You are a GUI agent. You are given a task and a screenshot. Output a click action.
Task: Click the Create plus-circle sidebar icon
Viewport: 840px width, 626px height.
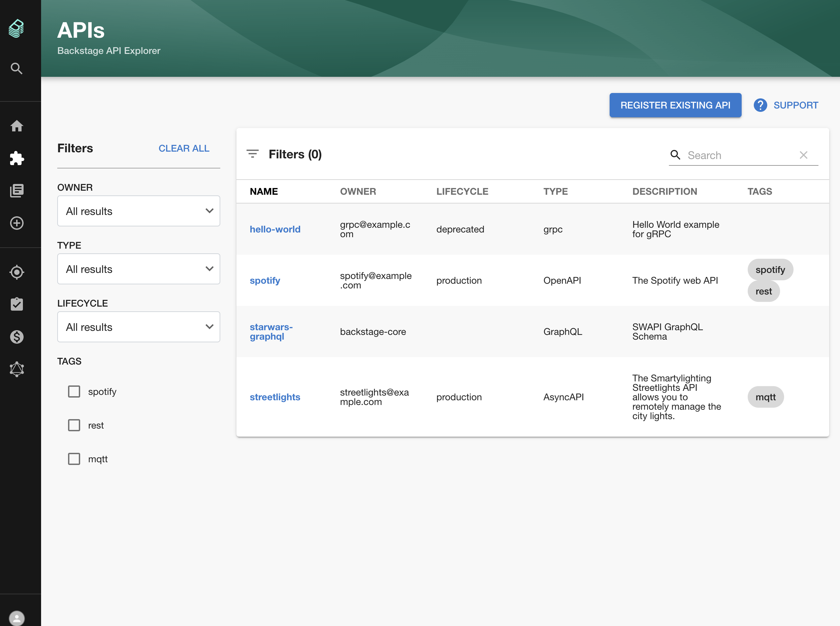[x=16, y=223]
